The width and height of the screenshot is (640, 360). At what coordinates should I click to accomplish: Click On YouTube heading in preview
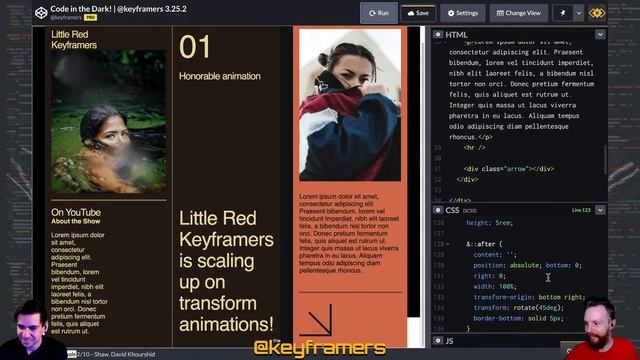pyautogui.click(x=76, y=212)
